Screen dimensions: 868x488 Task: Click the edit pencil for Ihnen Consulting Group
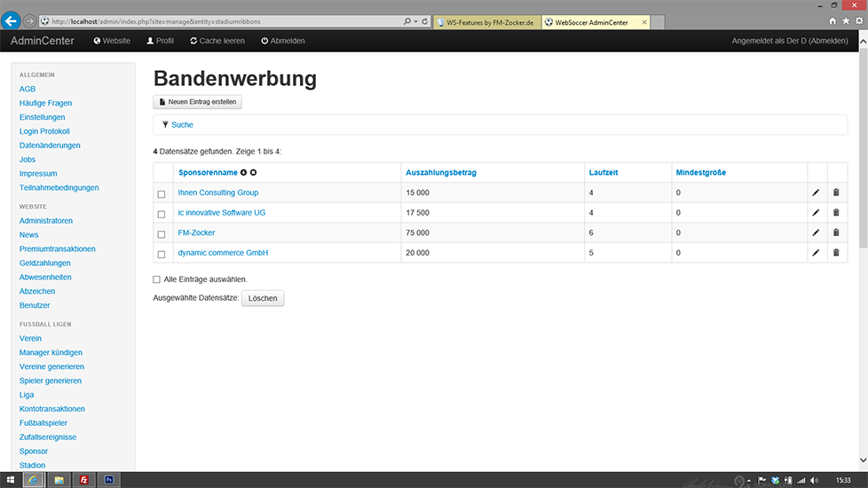[816, 193]
